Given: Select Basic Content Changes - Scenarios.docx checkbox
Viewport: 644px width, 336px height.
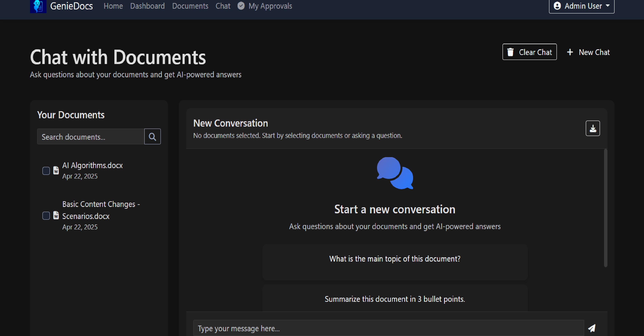Looking at the screenshot, I should [x=46, y=216].
